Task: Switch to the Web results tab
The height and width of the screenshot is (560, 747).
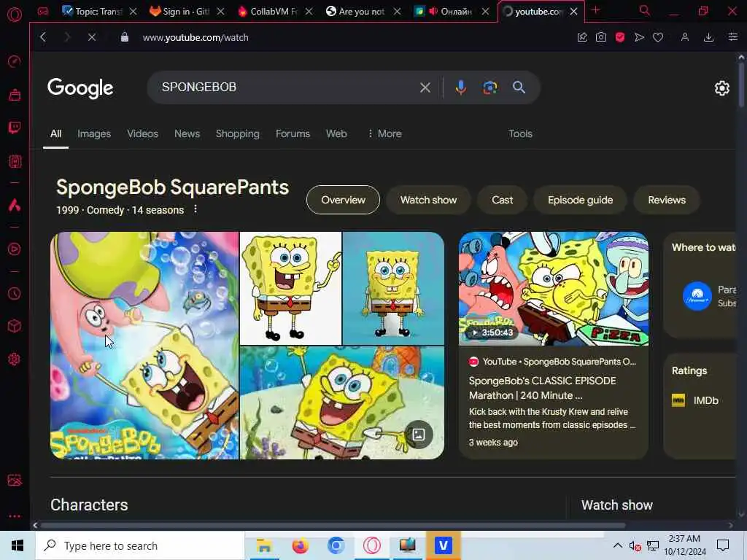Action: tap(336, 134)
